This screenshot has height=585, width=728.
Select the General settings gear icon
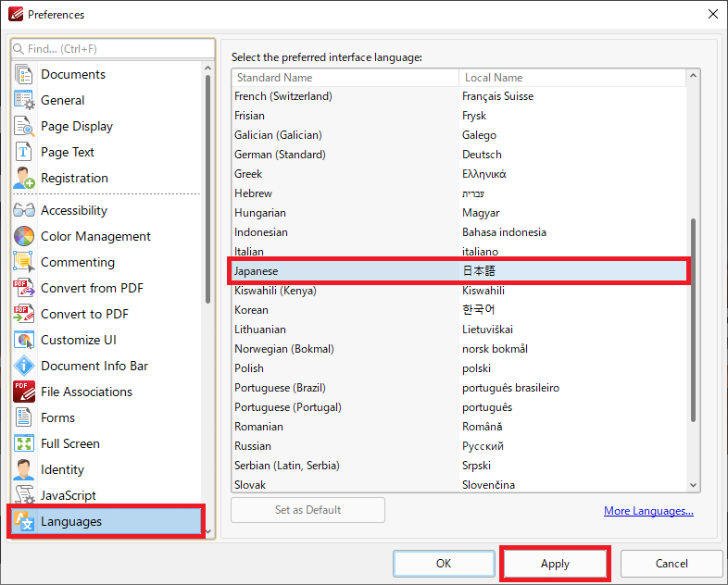(24, 100)
